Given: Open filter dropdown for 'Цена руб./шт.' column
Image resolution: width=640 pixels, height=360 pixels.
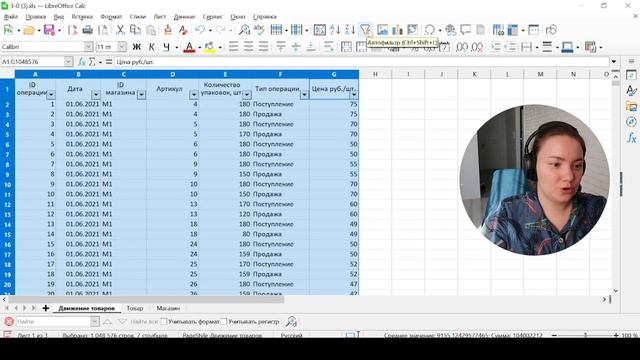Looking at the screenshot, I should [x=354, y=95].
